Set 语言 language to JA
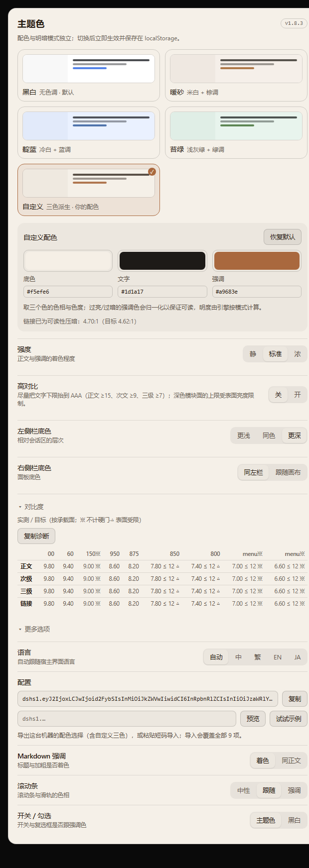Screen dimensions: 309x868 [298, 657]
